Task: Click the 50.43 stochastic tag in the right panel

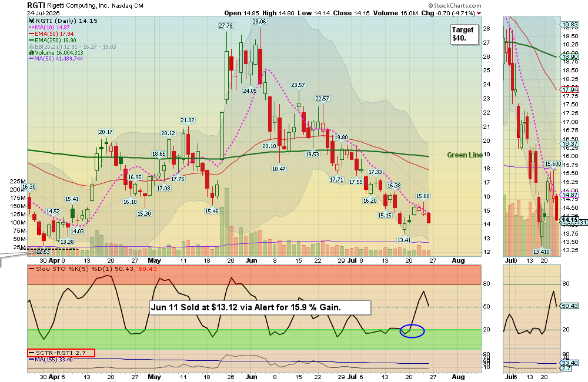Action: click(570, 306)
